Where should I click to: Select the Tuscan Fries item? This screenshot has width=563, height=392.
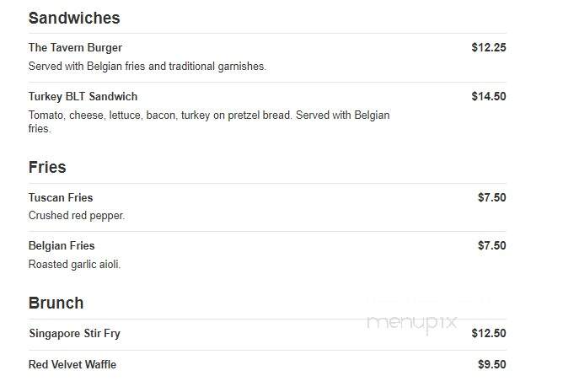tap(61, 197)
